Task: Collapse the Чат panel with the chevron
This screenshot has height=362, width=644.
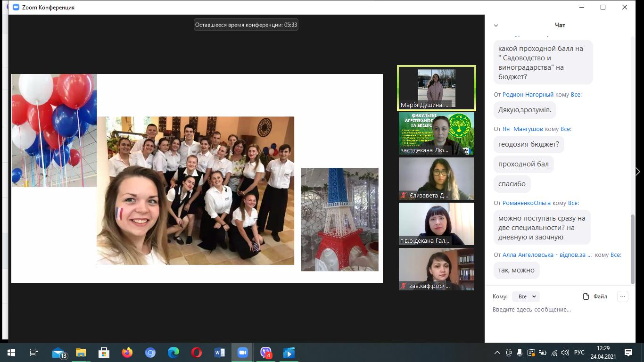Action: (x=495, y=25)
